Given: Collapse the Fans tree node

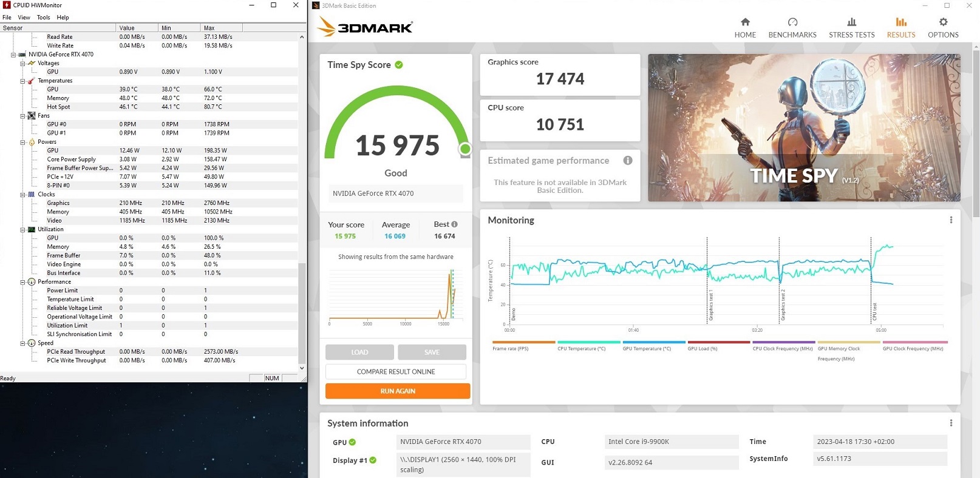Looking at the screenshot, I should tap(22, 116).
